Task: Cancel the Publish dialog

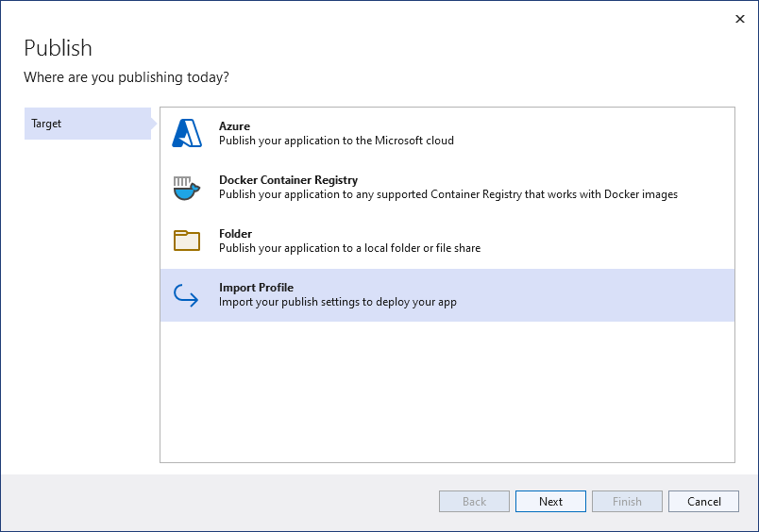Action: [x=703, y=501]
